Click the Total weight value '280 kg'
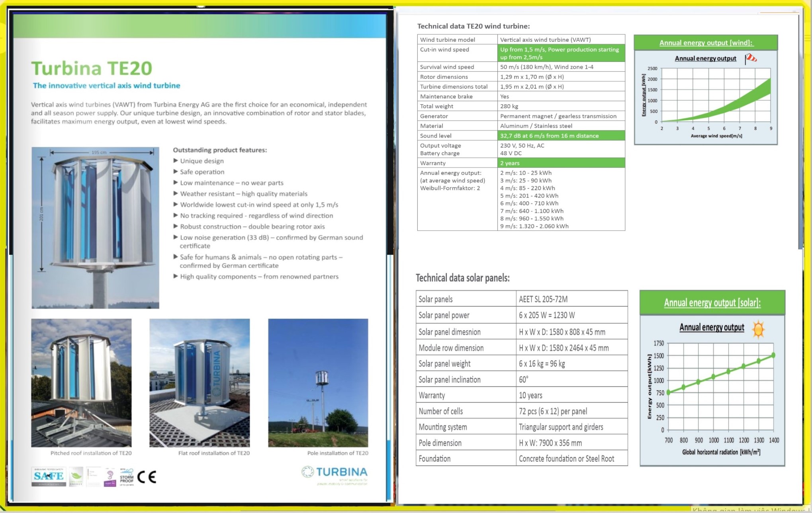 pyautogui.click(x=561, y=106)
